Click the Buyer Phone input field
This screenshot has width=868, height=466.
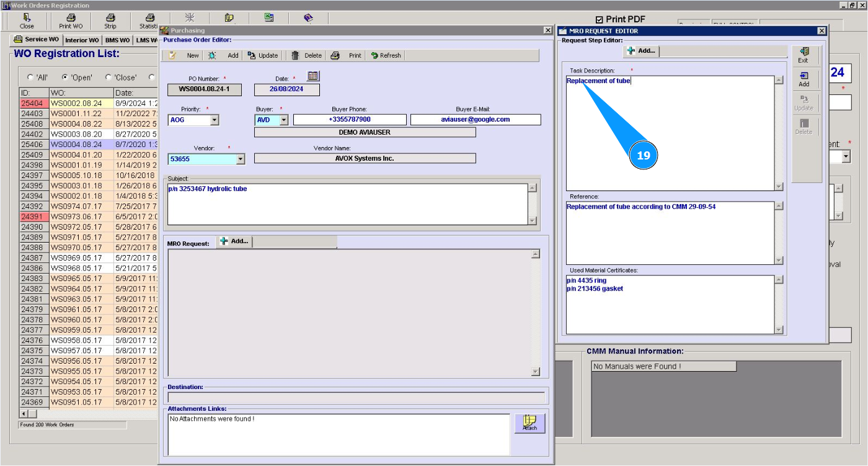pos(350,120)
